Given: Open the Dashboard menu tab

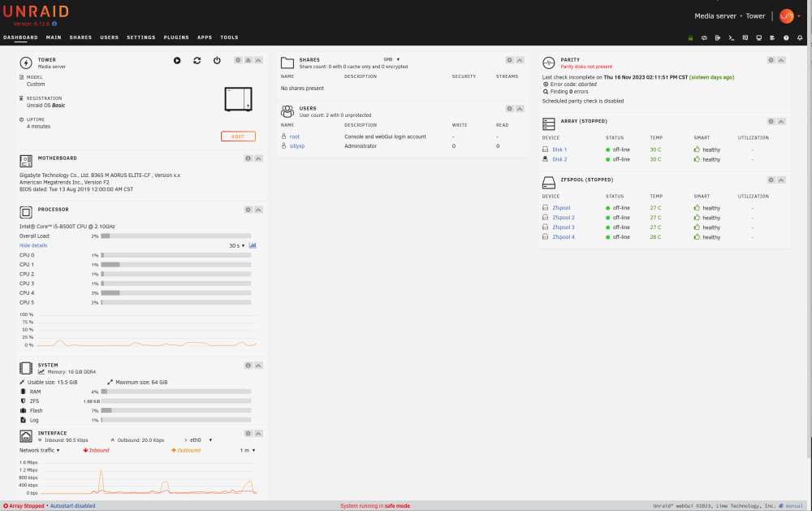Looking at the screenshot, I should pyautogui.click(x=21, y=37).
